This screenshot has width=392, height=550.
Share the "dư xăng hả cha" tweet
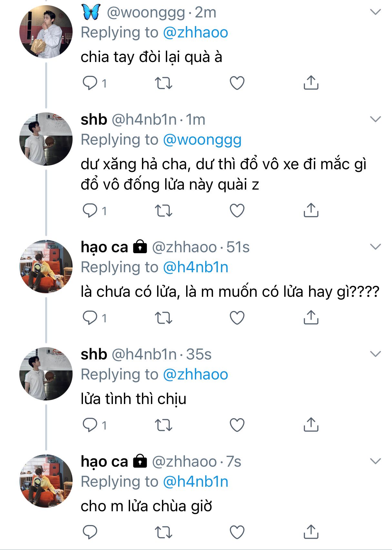tap(311, 210)
